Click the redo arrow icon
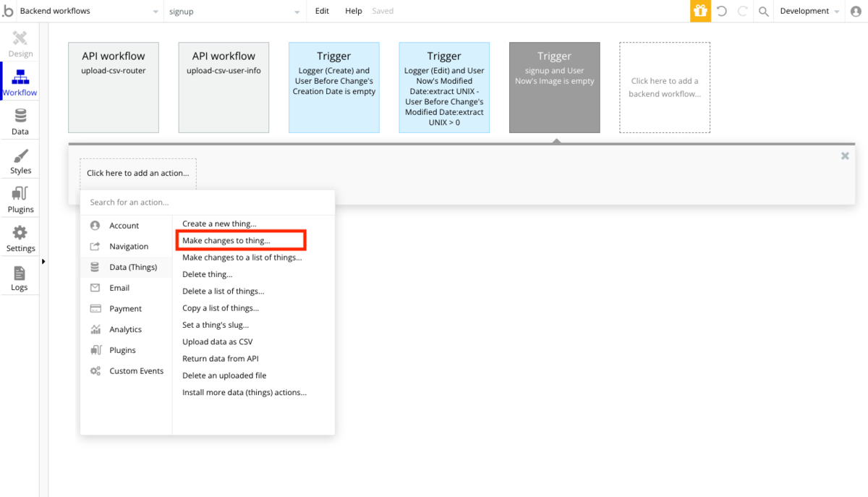 tap(742, 12)
